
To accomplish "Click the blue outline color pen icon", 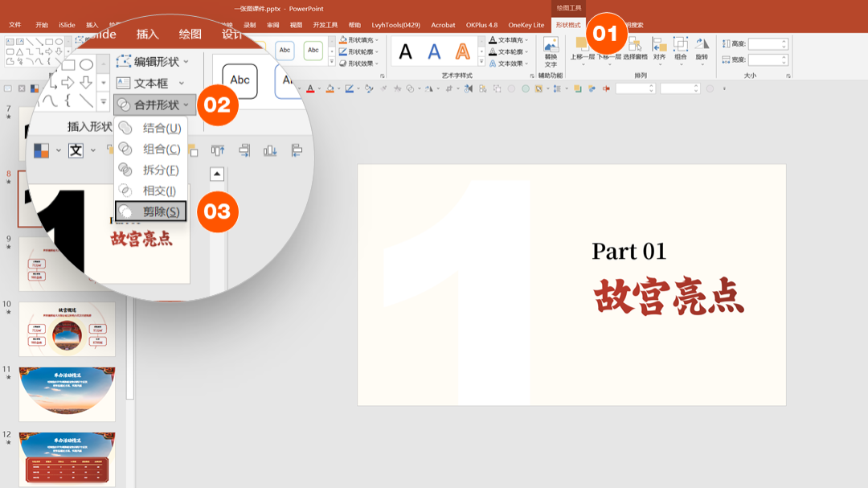I will coord(349,88).
